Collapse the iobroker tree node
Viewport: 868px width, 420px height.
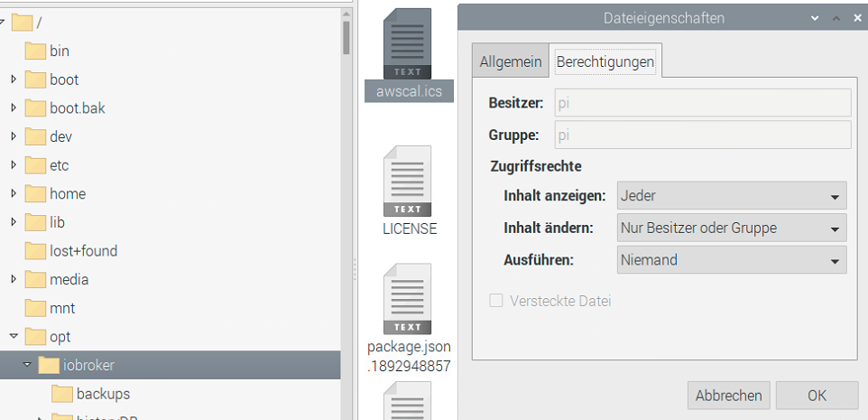coord(27,365)
